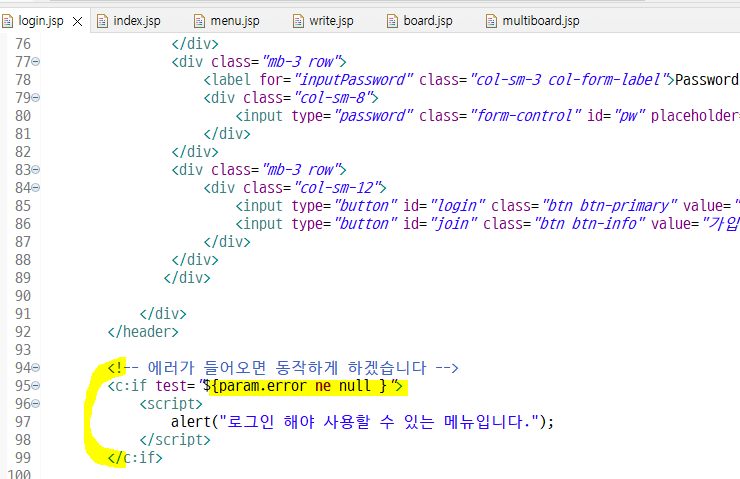Image resolution: width=740 pixels, height=479 pixels.
Task: Collapse the comment fold at line 94
Action: pos(36,368)
